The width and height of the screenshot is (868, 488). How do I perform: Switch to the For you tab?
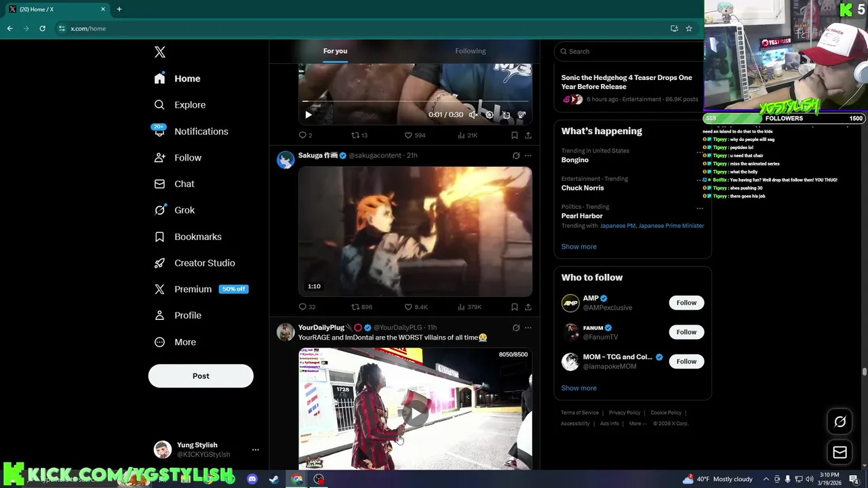pos(335,51)
